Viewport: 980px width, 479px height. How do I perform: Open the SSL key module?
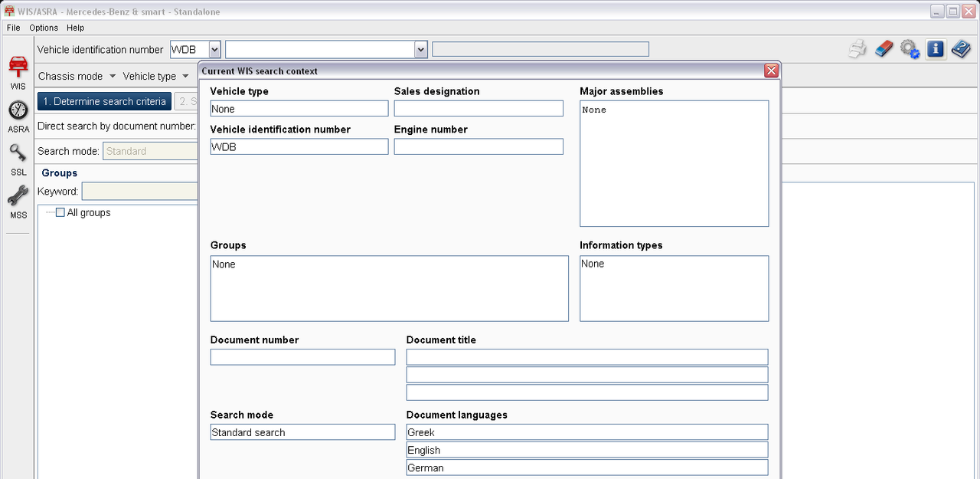pos(18,159)
